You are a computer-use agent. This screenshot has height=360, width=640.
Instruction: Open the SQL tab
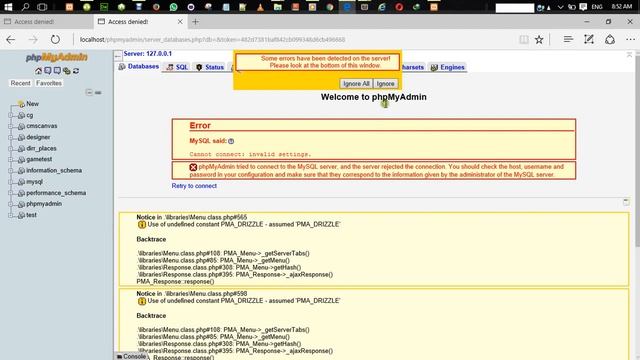point(177,67)
